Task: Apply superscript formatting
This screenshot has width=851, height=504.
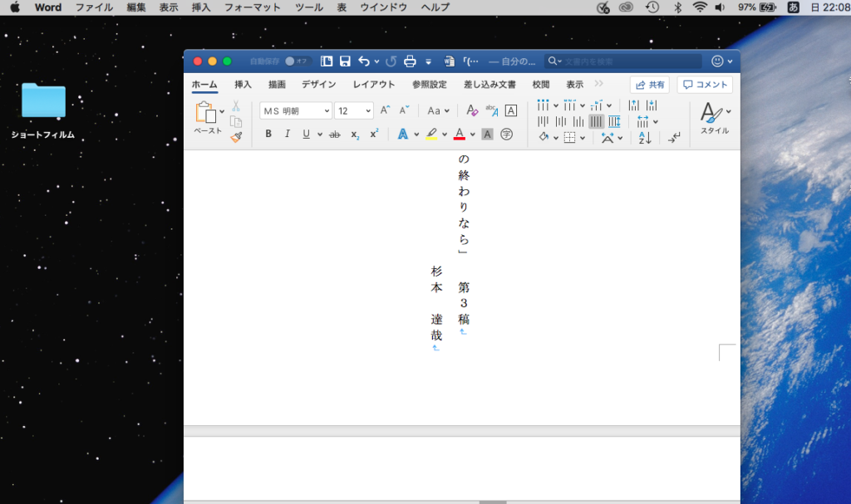Action: [x=374, y=134]
